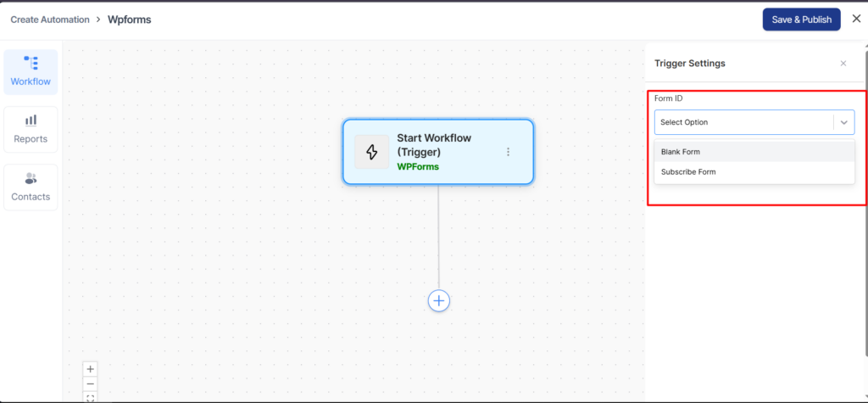Click the lightning bolt trigger icon
Viewport: 868px width, 403px height.
click(371, 152)
